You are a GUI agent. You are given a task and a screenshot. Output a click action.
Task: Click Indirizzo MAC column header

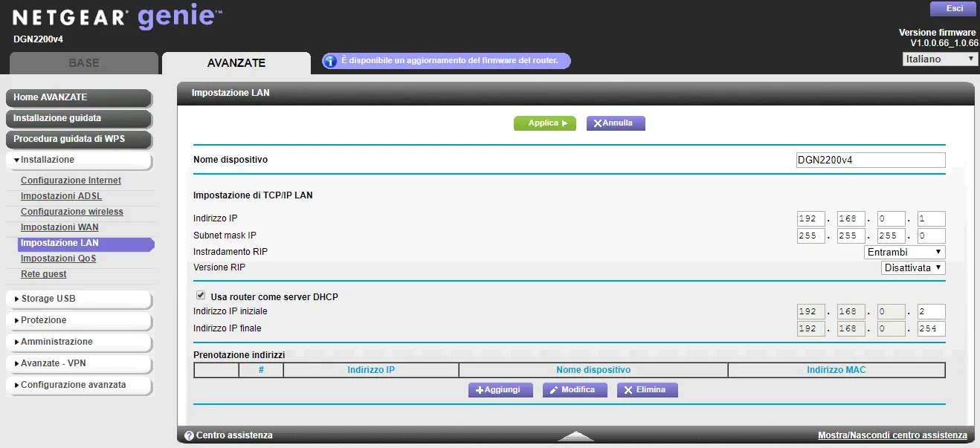point(836,370)
